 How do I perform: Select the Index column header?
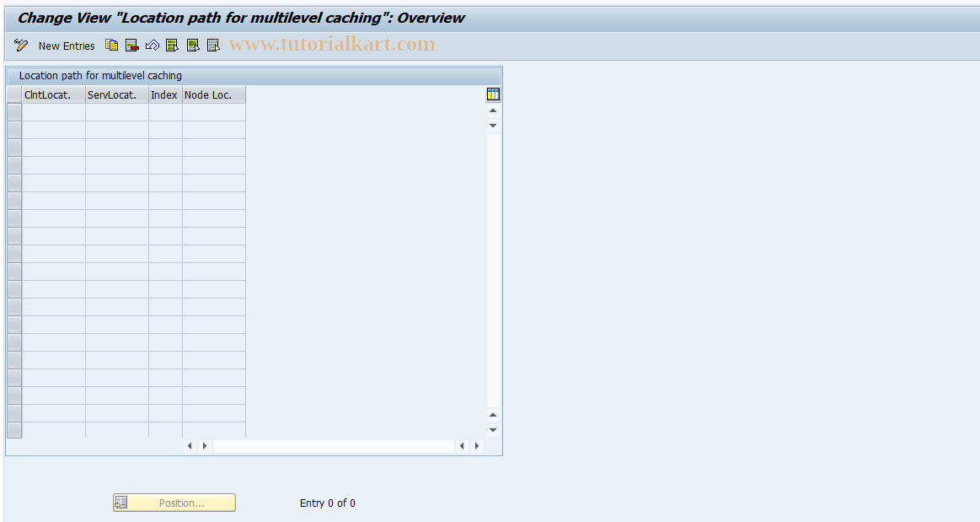tap(166, 95)
